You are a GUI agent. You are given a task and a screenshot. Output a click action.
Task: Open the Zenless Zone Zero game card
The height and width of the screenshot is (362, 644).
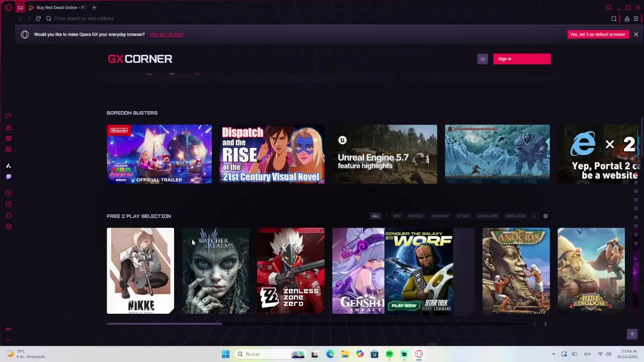click(x=291, y=270)
